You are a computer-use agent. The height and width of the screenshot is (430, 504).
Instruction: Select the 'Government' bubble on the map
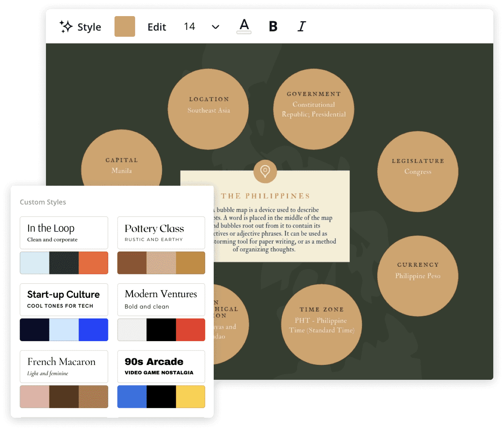[x=313, y=109]
